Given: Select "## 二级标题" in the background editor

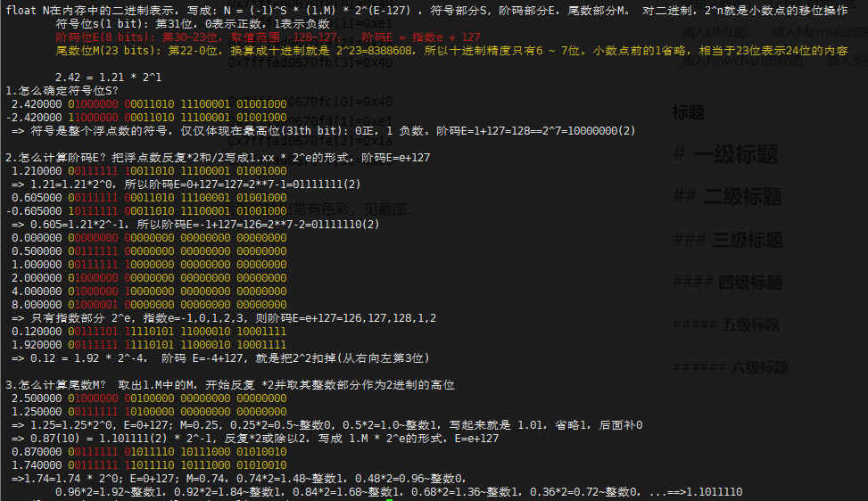Looking at the screenshot, I should pyautogui.click(x=727, y=197).
